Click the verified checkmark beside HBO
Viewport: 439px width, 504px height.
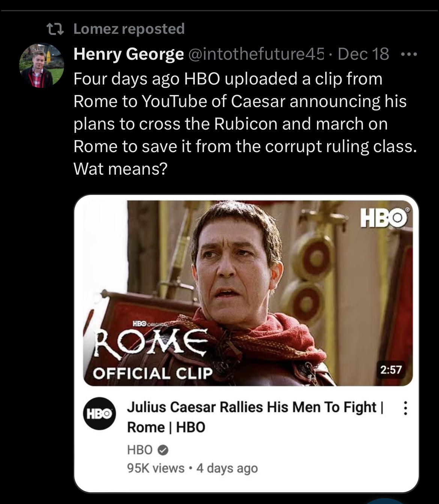click(x=163, y=450)
